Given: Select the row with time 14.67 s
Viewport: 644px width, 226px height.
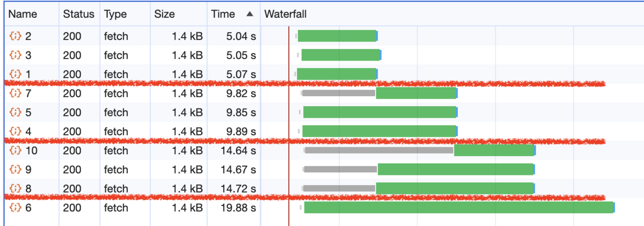Looking at the screenshot, I should [323, 170].
